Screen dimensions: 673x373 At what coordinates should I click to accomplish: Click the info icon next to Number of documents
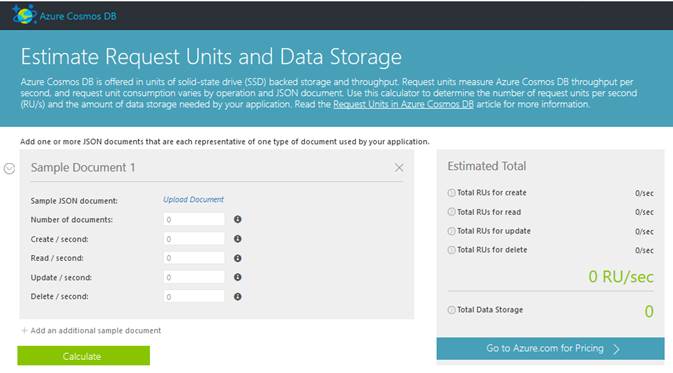tap(237, 219)
